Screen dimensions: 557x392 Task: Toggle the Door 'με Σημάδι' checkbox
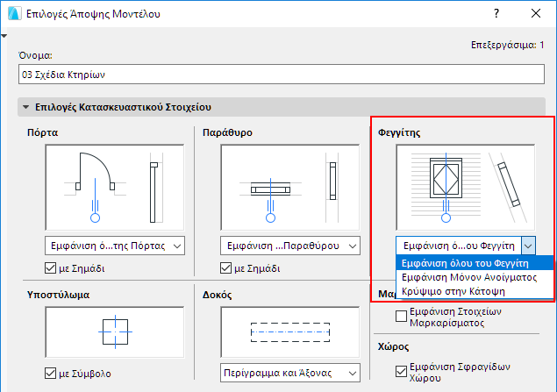point(52,268)
